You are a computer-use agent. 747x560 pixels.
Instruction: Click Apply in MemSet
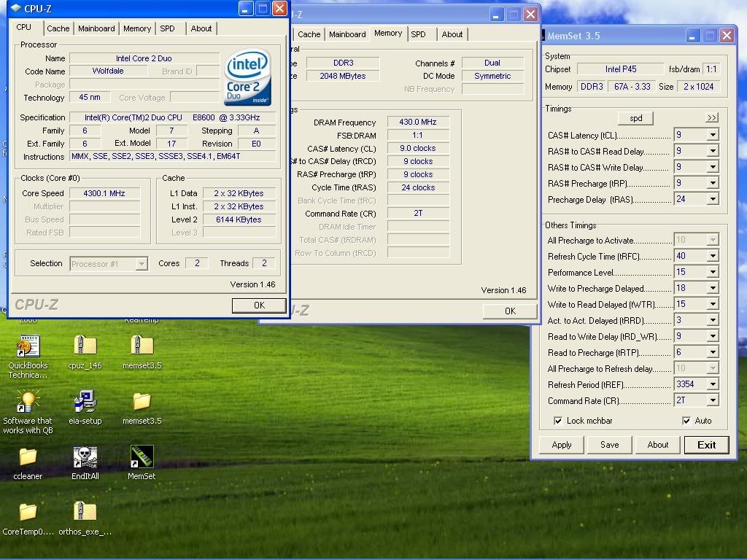coord(562,445)
